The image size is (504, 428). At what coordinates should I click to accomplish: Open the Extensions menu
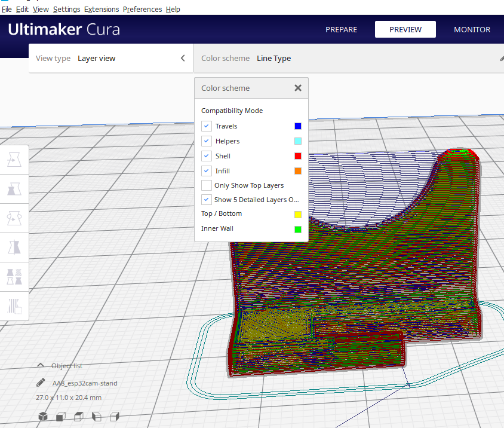(x=102, y=10)
